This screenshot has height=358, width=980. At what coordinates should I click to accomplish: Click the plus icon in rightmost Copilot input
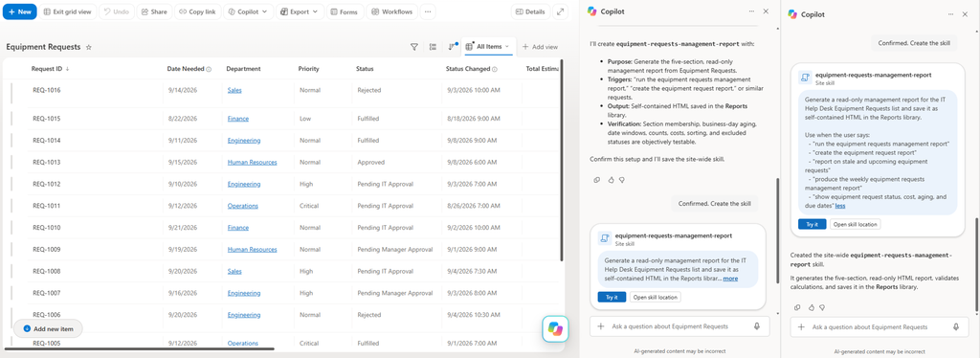tap(801, 326)
